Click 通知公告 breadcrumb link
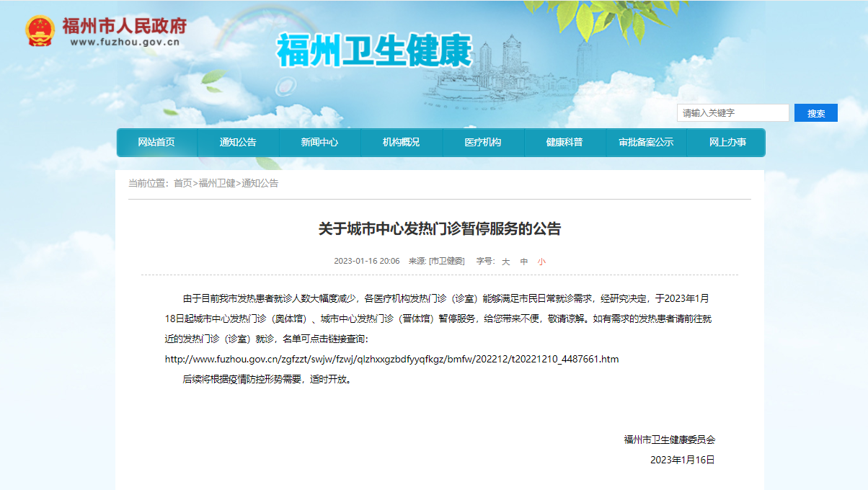The width and height of the screenshot is (868, 490). coord(260,184)
